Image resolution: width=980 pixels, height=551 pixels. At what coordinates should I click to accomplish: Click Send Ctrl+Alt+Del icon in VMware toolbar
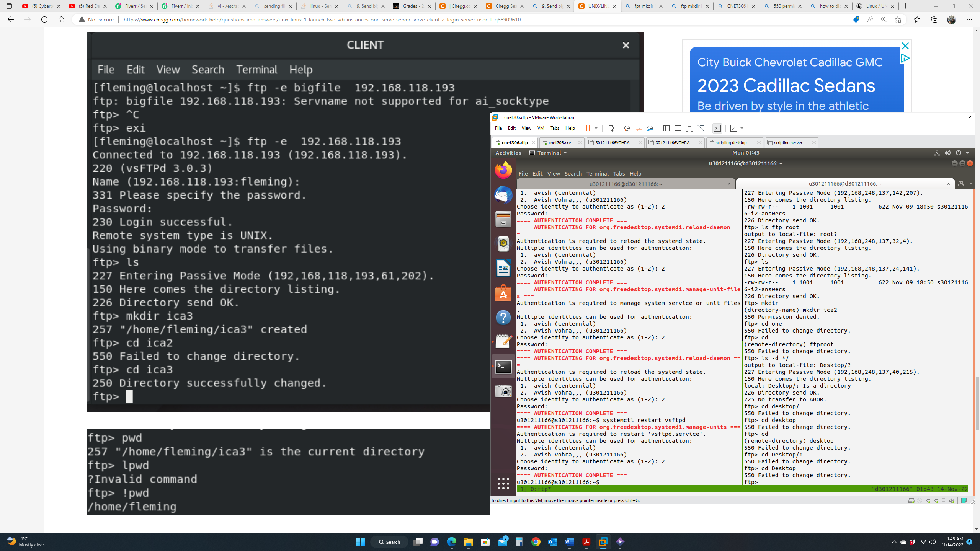point(611,128)
